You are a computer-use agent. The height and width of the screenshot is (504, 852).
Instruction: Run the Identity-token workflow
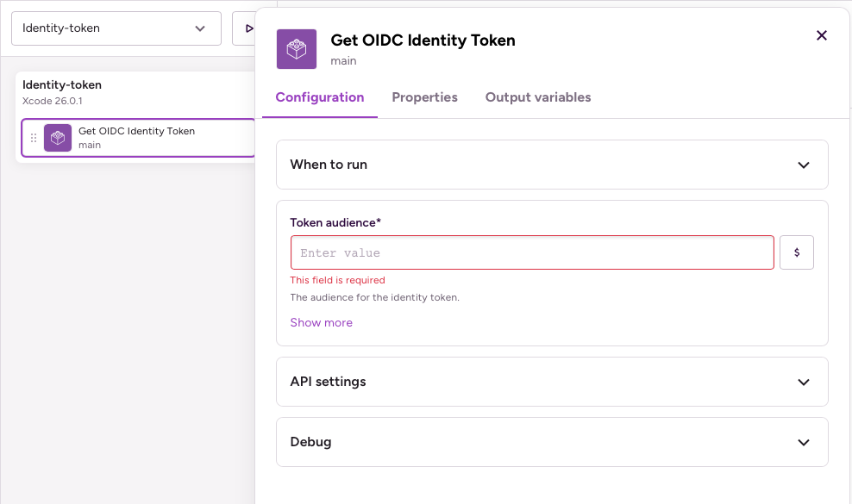point(250,28)
